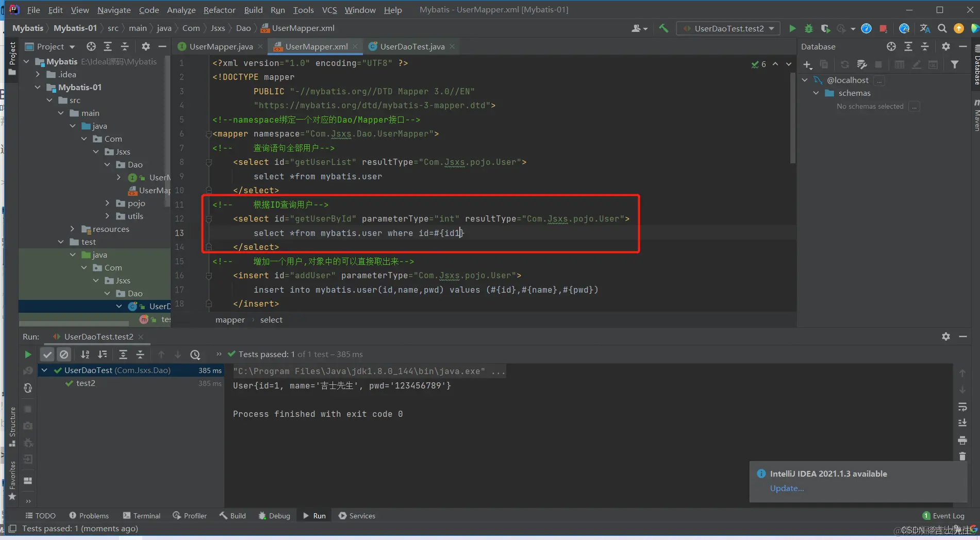Expand the utils package
Viewport: 980px width, 540px height.
click(x=107, y=216)
